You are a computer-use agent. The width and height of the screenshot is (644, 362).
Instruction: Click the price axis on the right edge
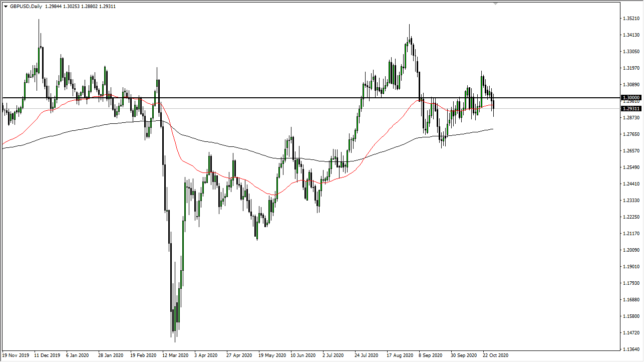[x=629, y=201]
